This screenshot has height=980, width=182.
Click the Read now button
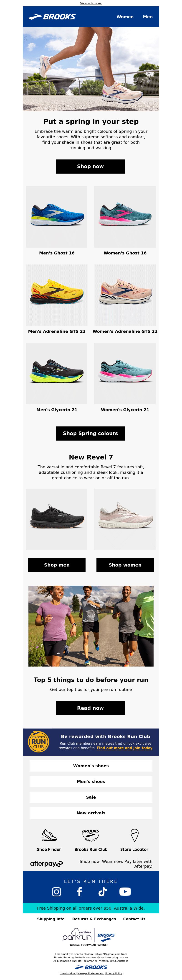coord(90,708)
